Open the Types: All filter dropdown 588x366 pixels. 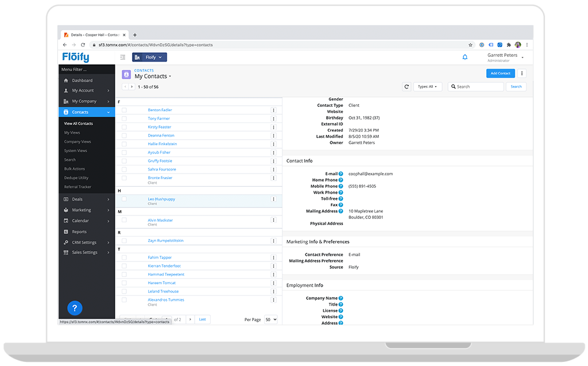(428, 87)
